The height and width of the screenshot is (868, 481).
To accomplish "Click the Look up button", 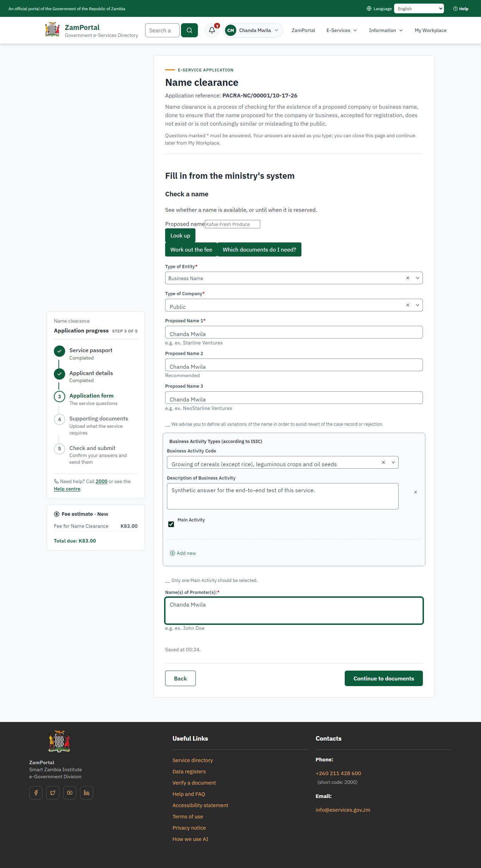I will 180,235.
